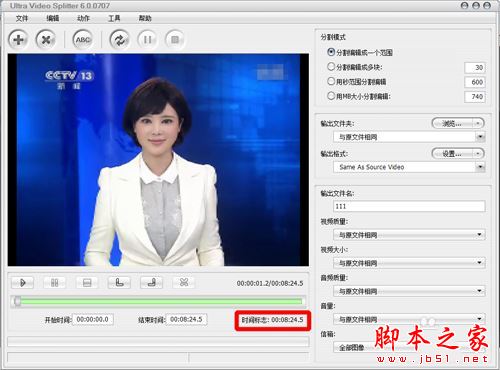Start splitting with the circular arrows icon
This screenshot has height=370, width=500.
(x=120, y=40)
